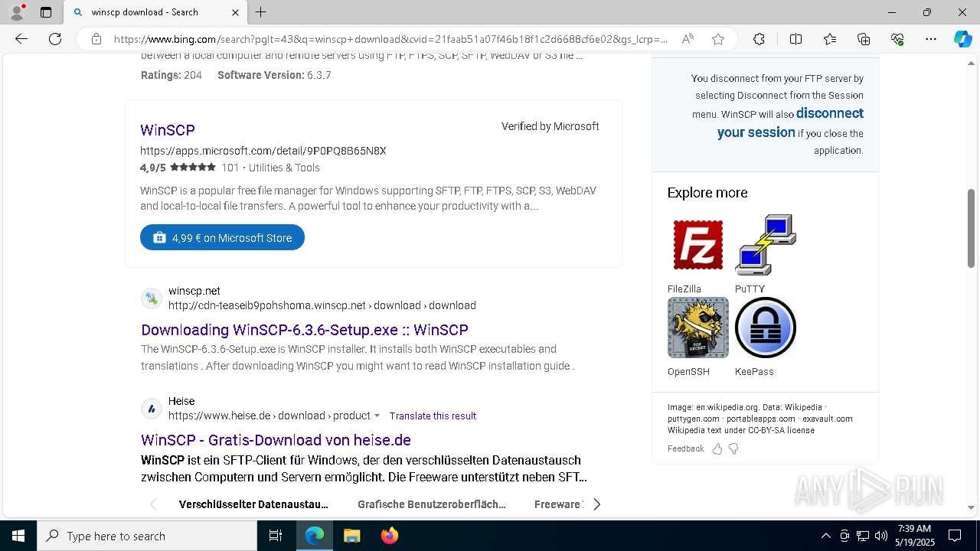Select the Freeware chip
Viewport: 980px width, 551px height.
558,504
